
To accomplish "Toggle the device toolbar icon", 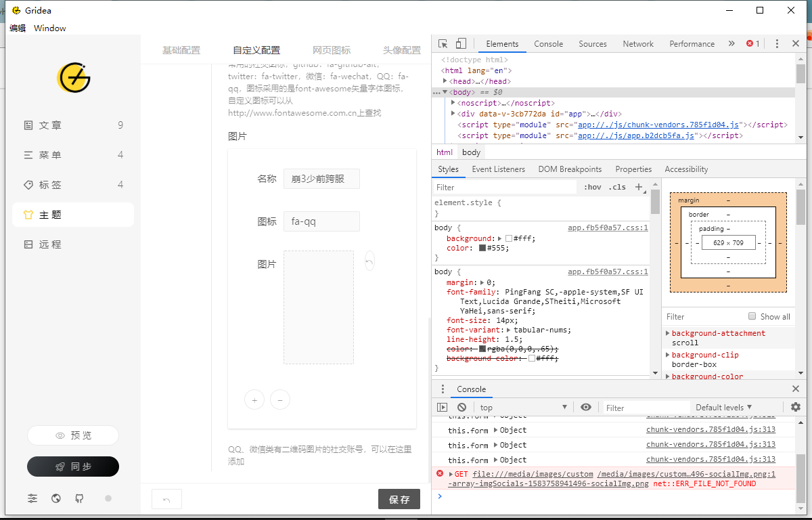I will point(461,43).
